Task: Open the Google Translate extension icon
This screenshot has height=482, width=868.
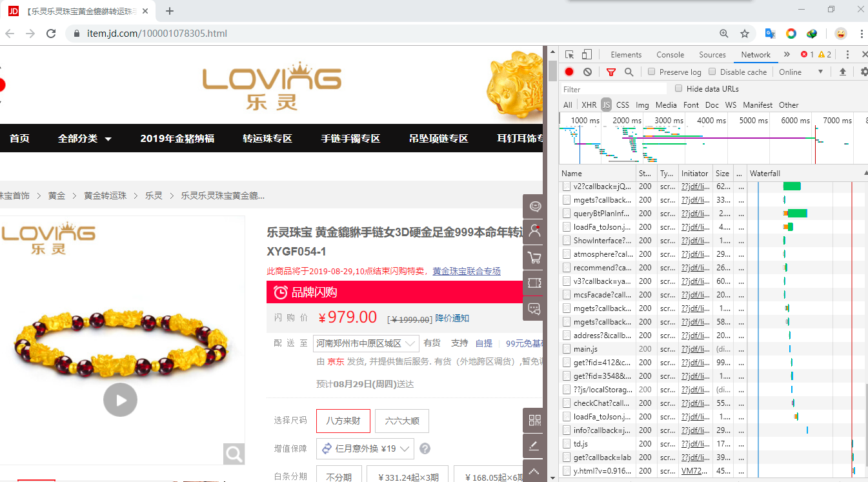Action: tap(770, 34)
